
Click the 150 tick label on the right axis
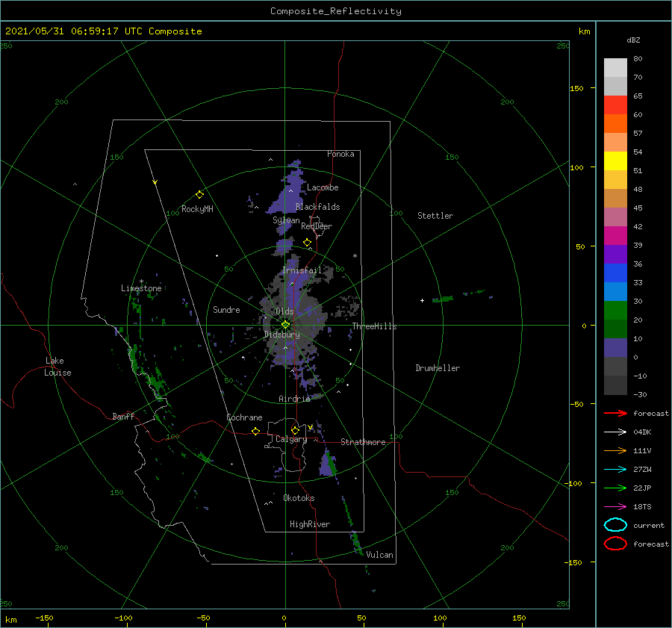(x=577, y=88)
